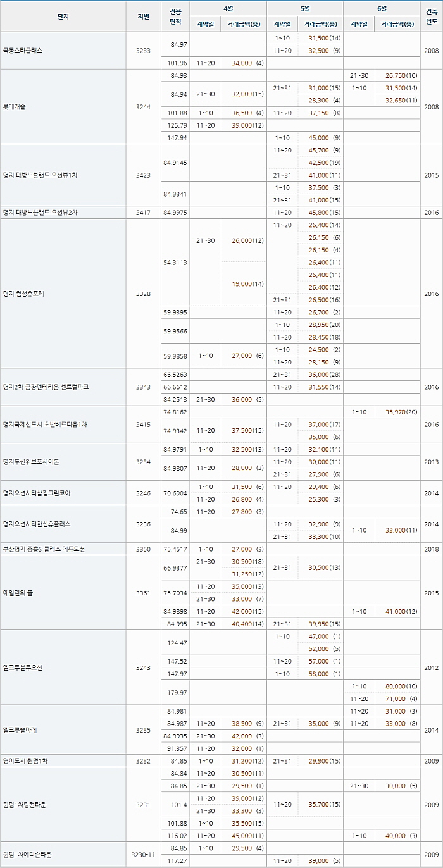Select the complex name 엘크루블루오션

23,667
